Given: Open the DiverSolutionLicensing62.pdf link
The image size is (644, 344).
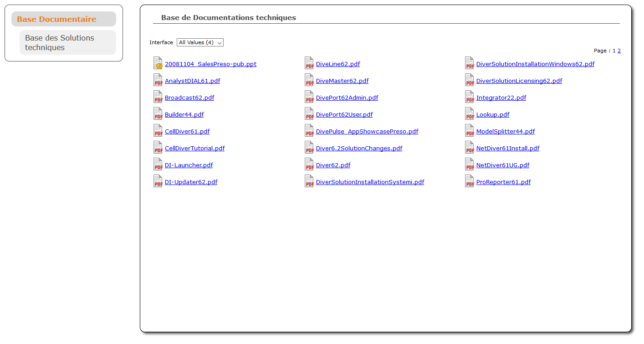Looking at the screenshot, I should point(519,81).
